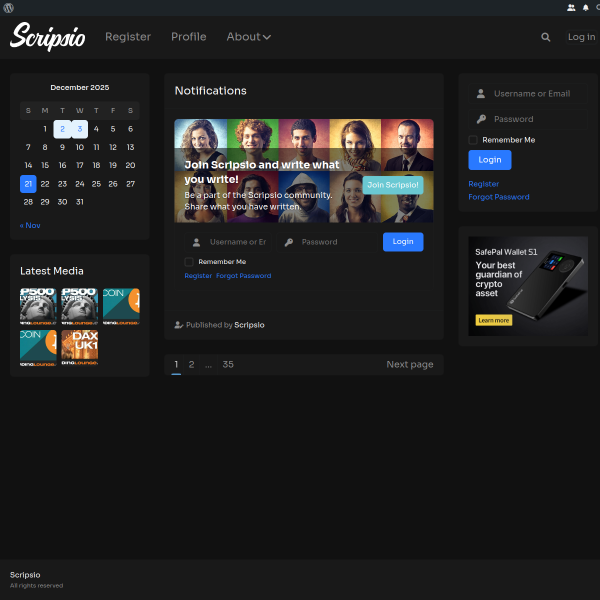The image size is (600, 600).
Task: Click Register link below Notifications form
Action: pos(198,276)
